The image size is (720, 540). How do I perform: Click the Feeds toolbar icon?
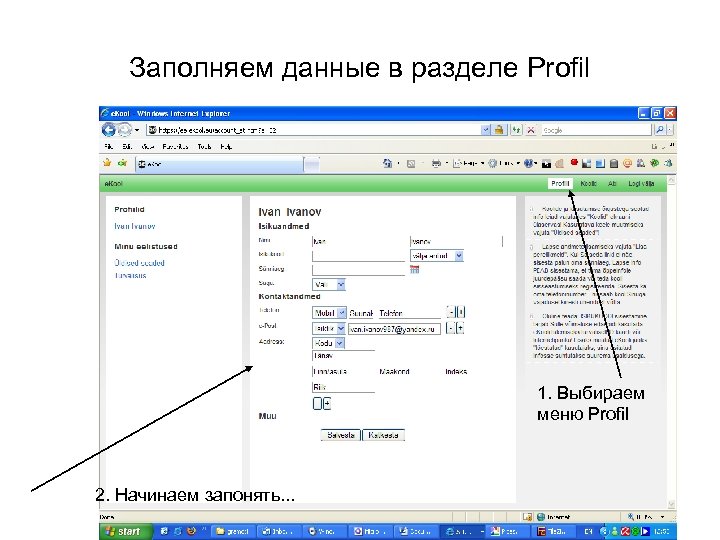(x=411, y=163)
